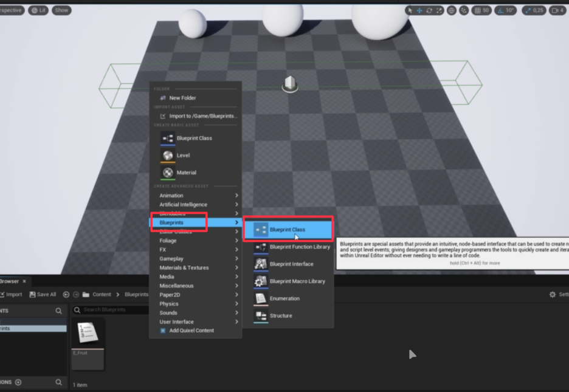
Task: Activate the scale gizmo tool
Action: (439, 10)
